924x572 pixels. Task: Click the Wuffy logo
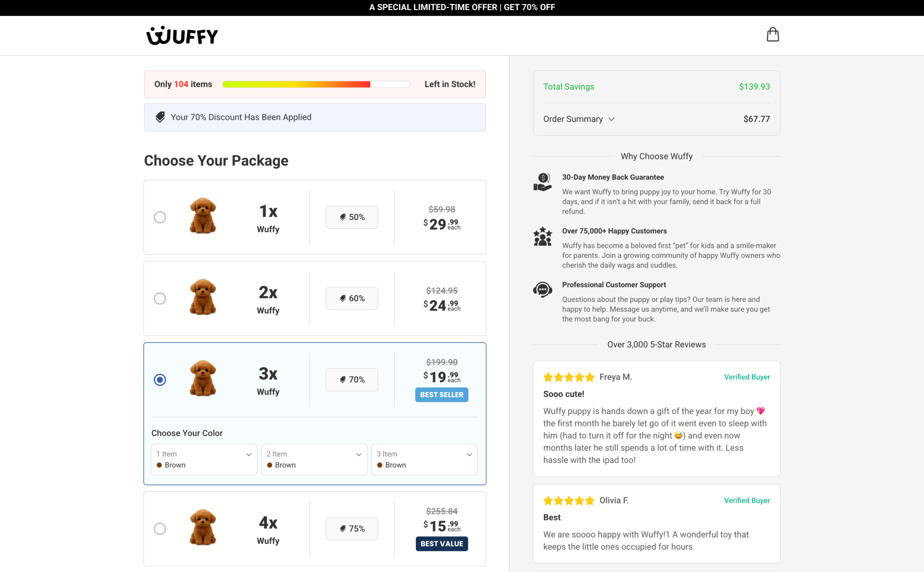(182, 36)
